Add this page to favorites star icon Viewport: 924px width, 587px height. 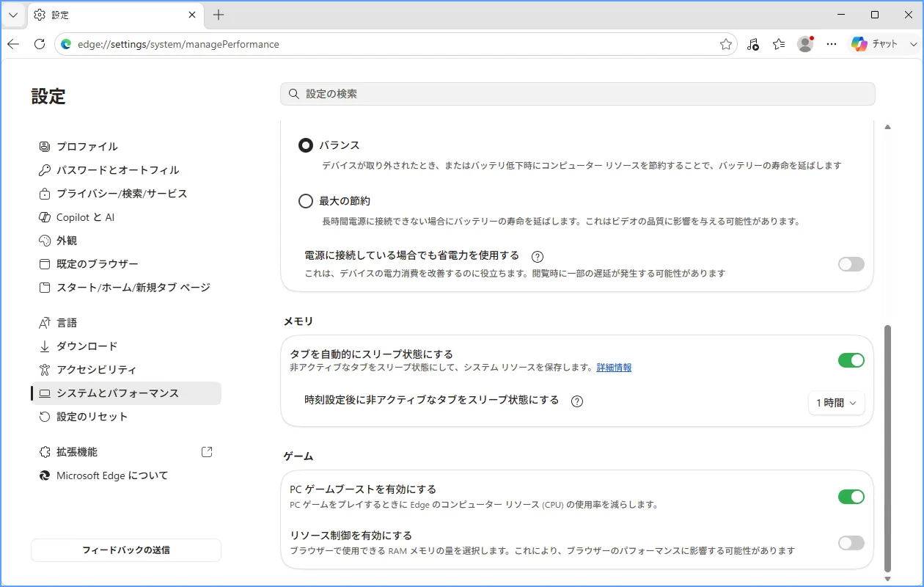(726, 44)
